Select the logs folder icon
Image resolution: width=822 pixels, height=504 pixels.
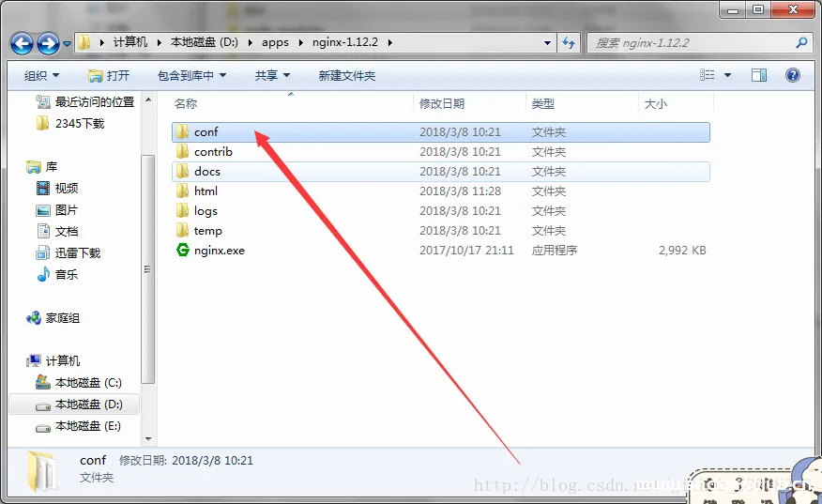tap(182, 211)
